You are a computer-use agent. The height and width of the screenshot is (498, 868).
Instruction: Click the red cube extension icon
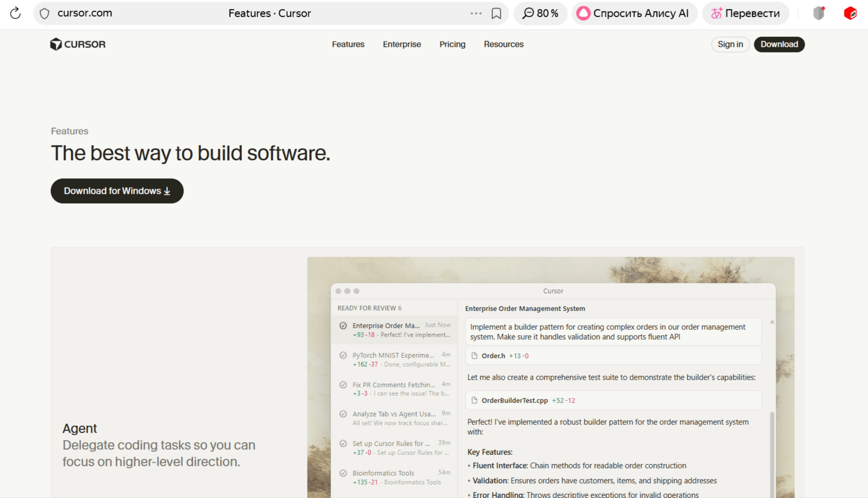point(850,13)
